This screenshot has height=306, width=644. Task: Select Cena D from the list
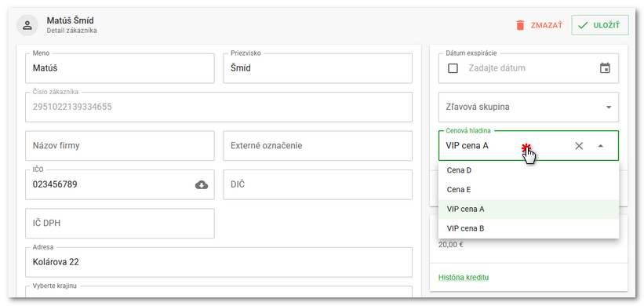[x=529, y=170]
